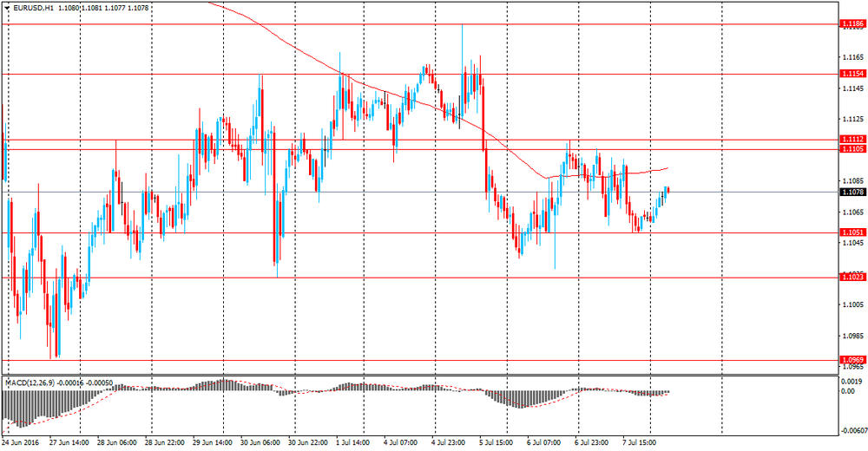Screen dimensions: 868x451
Task: Click the 1.0985 price scale value
Action: click(853, 336)
